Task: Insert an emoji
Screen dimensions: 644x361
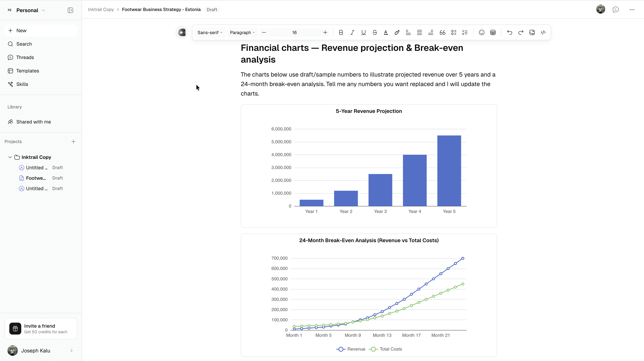Action: point(482,32)
